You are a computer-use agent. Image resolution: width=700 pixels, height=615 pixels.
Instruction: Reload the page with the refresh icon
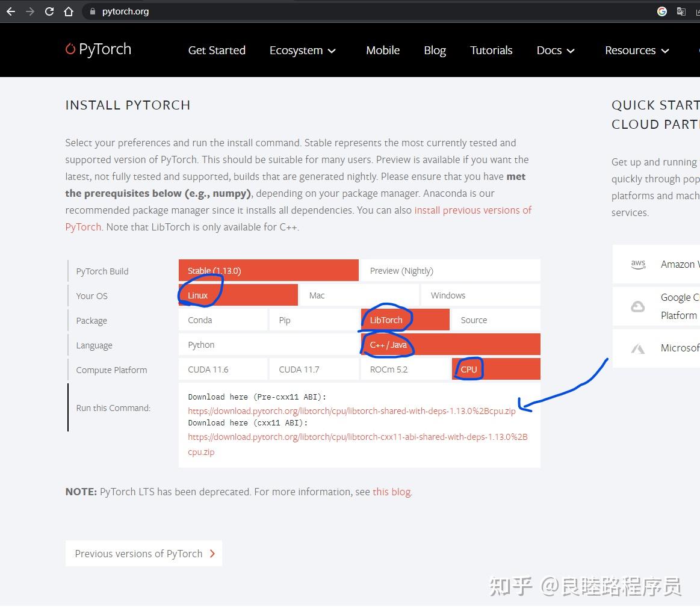[49, 11]
